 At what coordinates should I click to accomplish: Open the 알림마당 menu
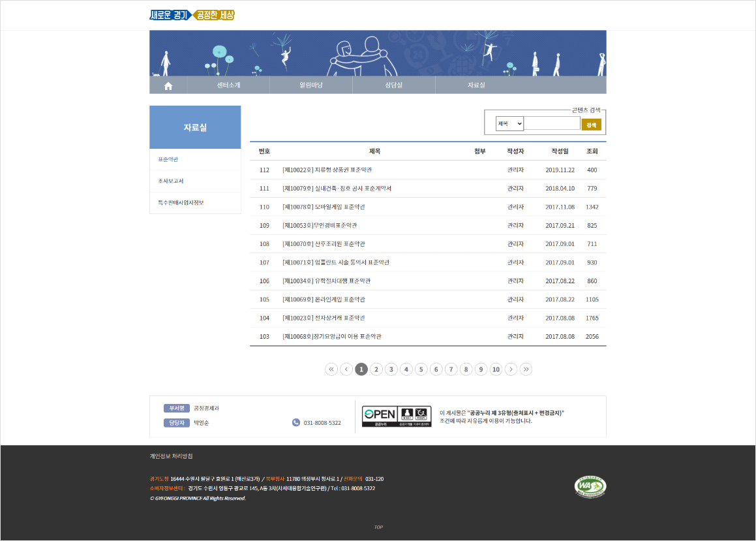(x=311, y=85)
